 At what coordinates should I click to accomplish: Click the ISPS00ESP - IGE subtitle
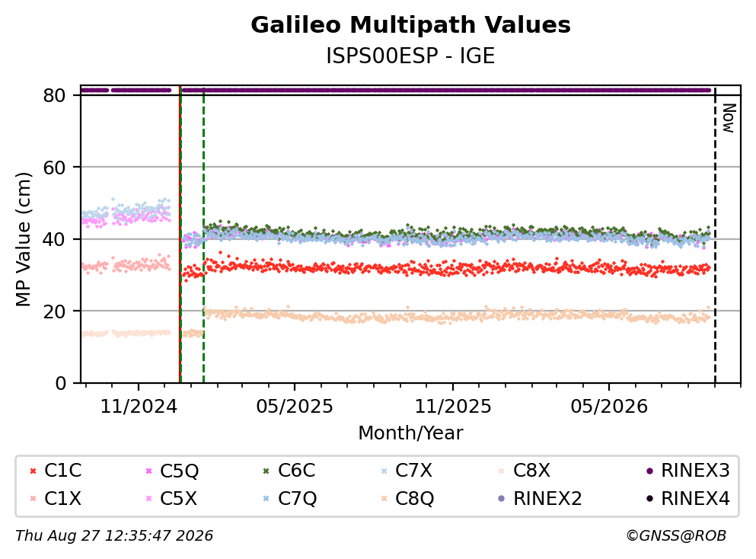[411, 56]
